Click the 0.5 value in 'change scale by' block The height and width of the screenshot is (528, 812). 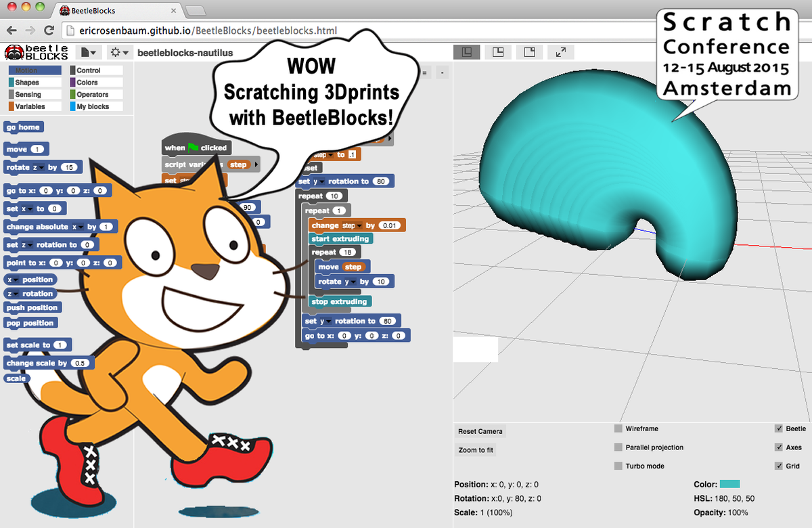[x=80, y=363]
